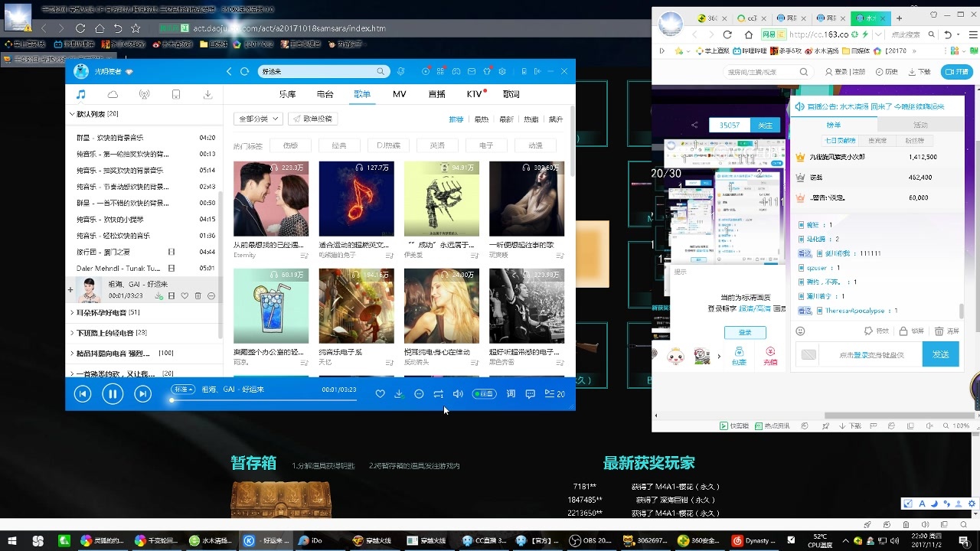Skip to the next track
The height and width of the screenshot is (551, 980).
(x=142, y=393)
